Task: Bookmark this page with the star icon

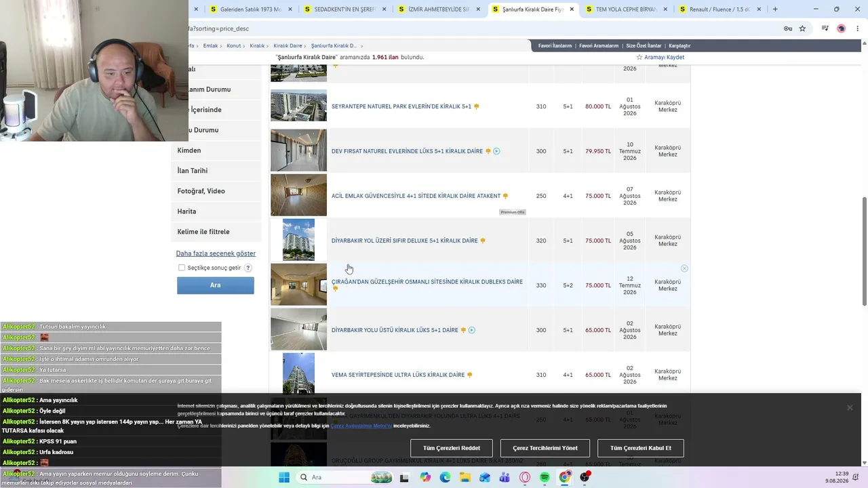Action: point(802,28)
